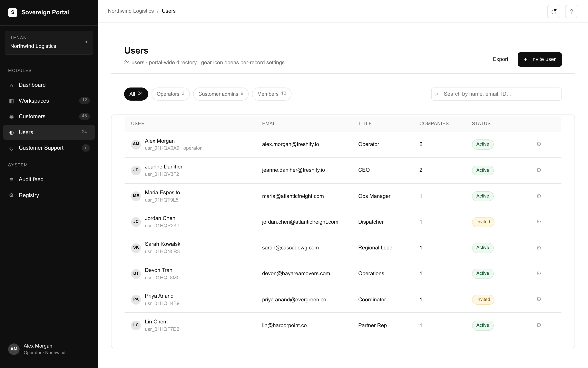Click the name Maria Esposito

(162, 192)
